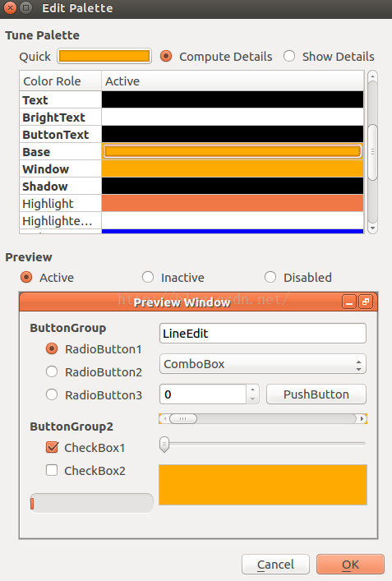Click the dialog's grey minimize title button

click(x=26, y=7)
